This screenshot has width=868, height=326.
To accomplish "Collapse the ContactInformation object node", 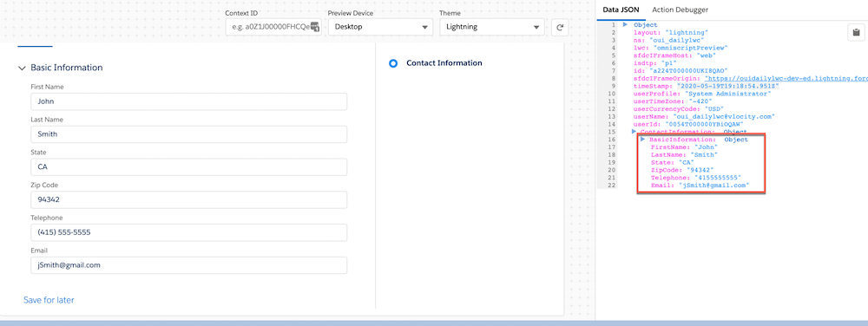I will pyautogui.click(x=634, y=132).
